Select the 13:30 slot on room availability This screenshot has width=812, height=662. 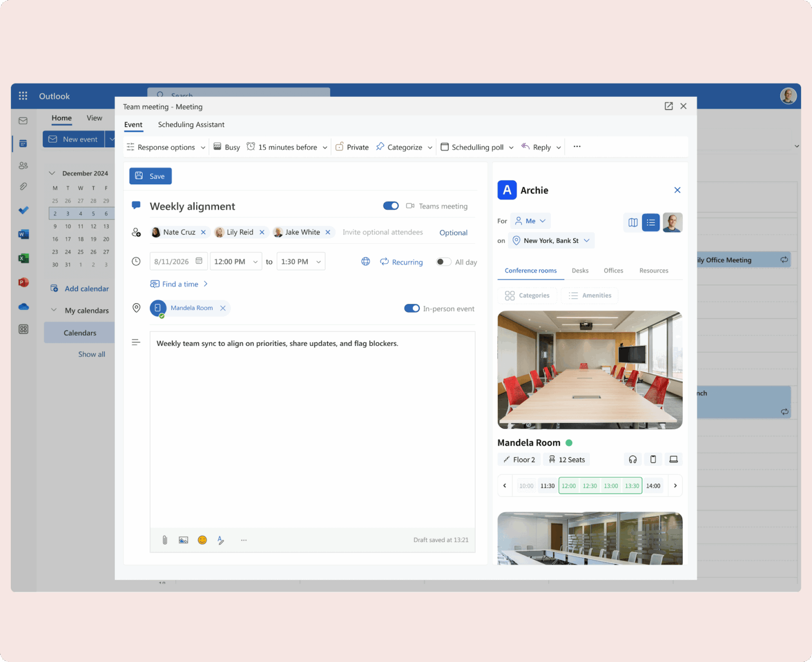click(632, 485)
